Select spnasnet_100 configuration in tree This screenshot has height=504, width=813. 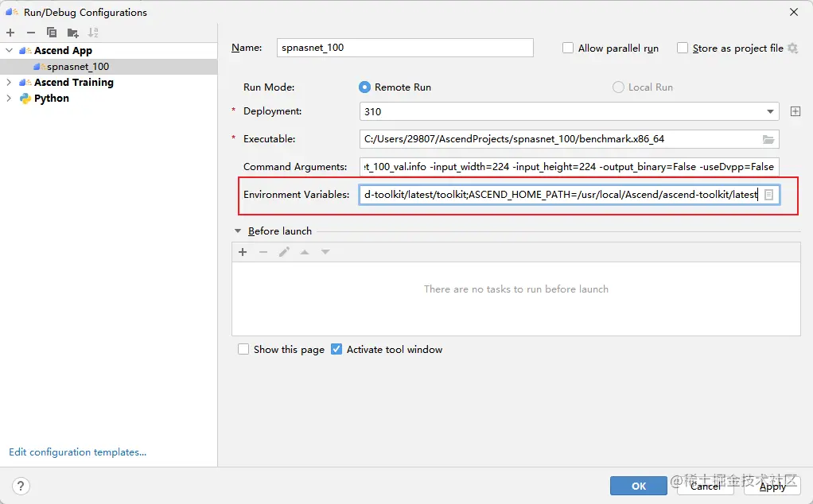click(78, 67)
